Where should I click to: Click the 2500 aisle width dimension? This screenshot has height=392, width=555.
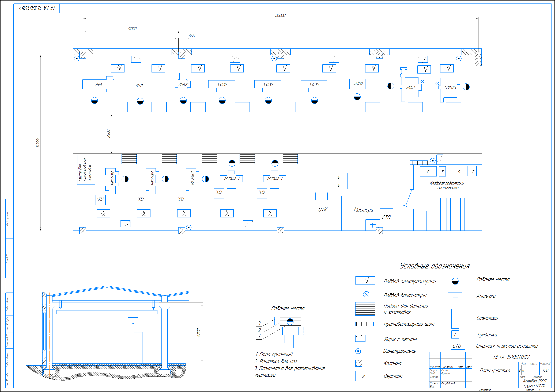click(x=108, y=134)
